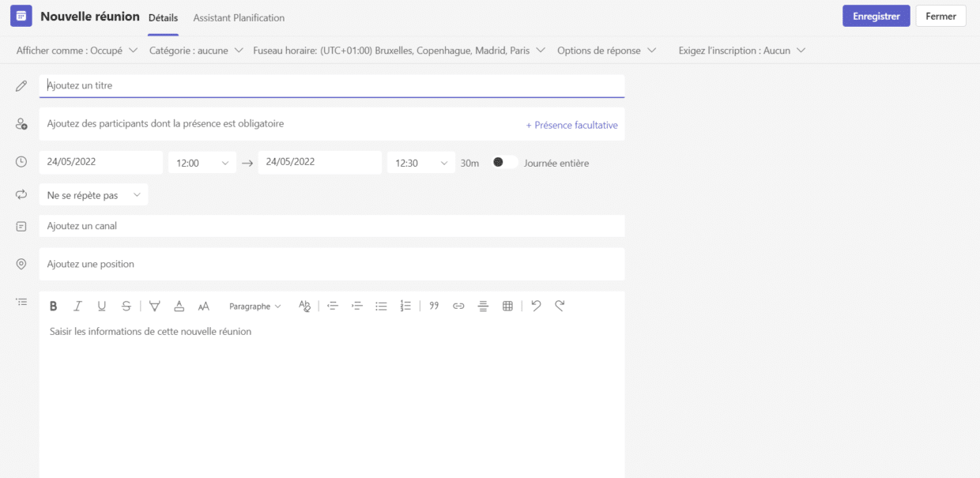
Task: Open the font color tool
Action: (179, 307)
